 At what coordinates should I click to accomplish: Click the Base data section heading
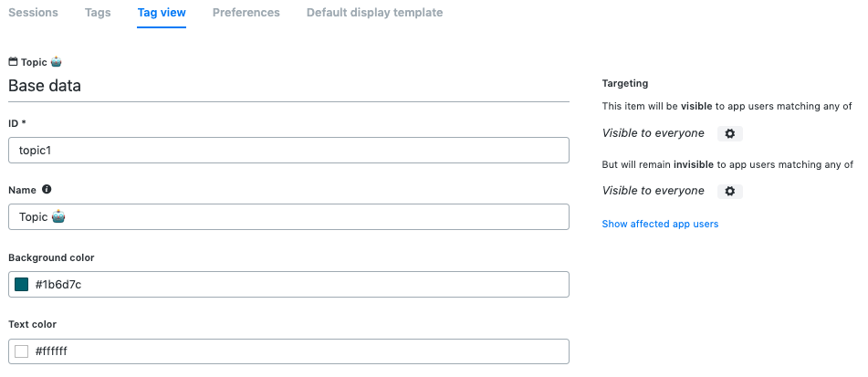(x=45, y=86)
